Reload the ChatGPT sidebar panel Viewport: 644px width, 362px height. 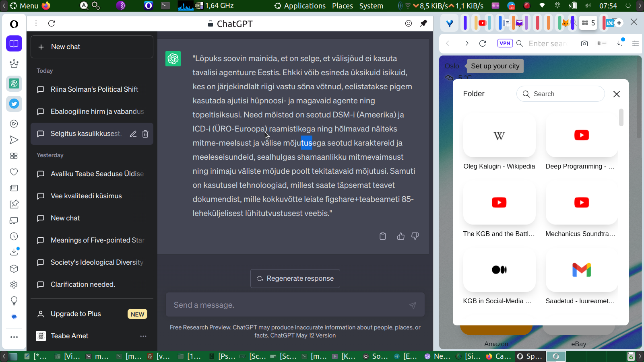pyautogui.click(x=52, y=23)
